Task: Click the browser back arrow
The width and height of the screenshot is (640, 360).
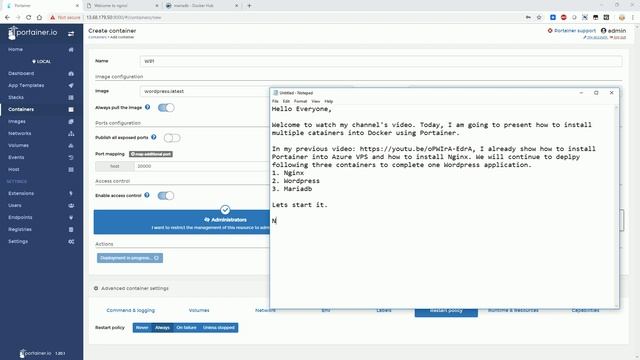Action: (7, 18)
